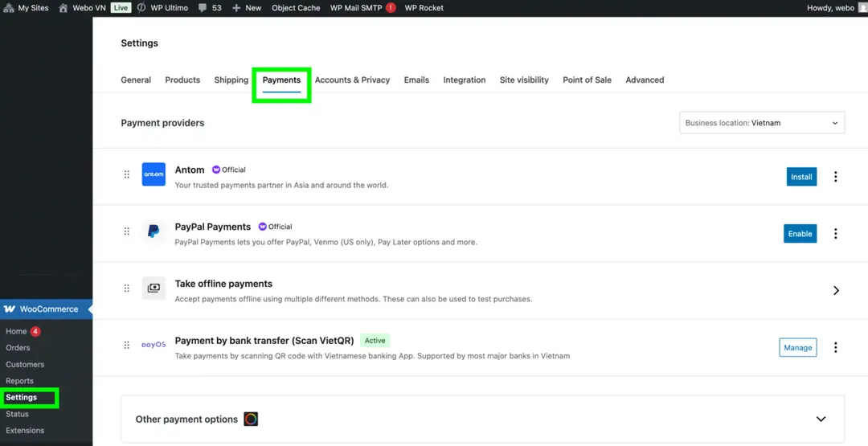868x446 pixels.
Task: Grab Take offline payments drag handle
Action: 127,288
